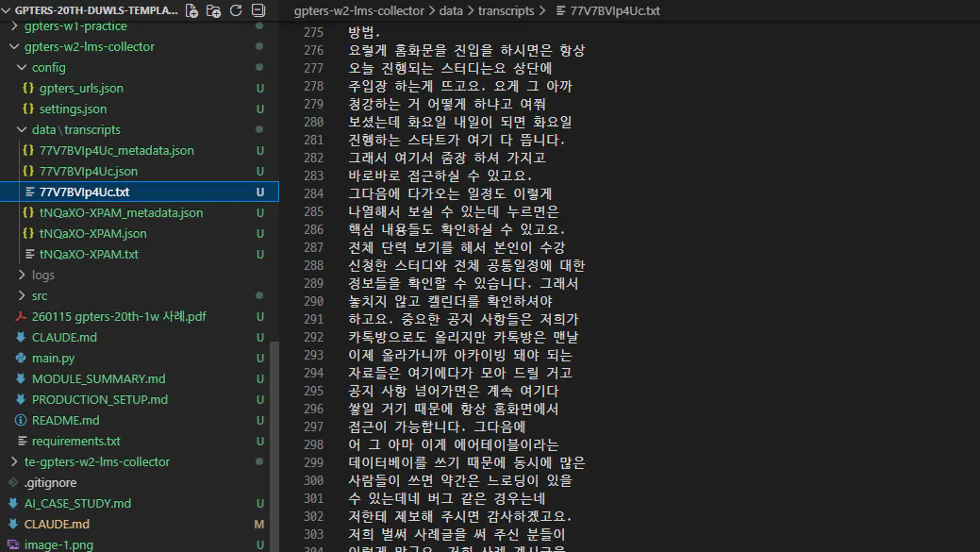Open 77V7BVIp4Uc.json file
Image resolution: width=980 pixels, height=552 pixels.
click(x=89, y=172)
